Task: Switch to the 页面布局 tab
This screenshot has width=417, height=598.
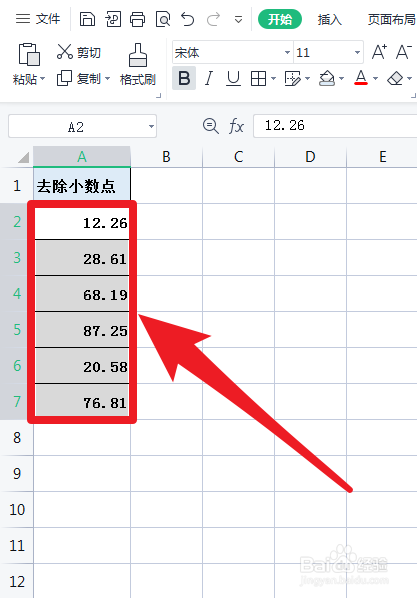Action: (x=391, y=19)
